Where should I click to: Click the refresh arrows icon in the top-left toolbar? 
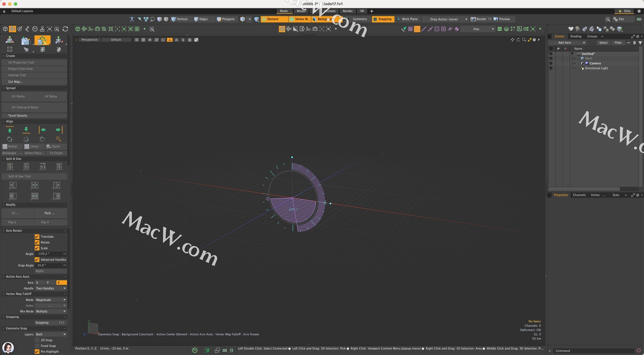[65, 29]
